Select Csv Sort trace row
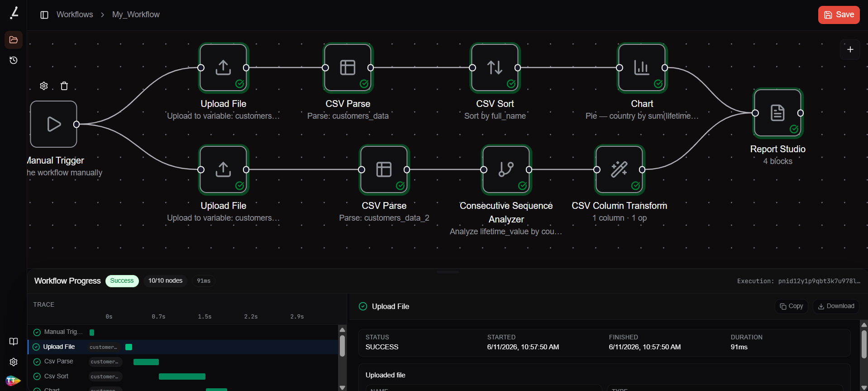Screen dimensions: 868x391 (x=183, y=377)
